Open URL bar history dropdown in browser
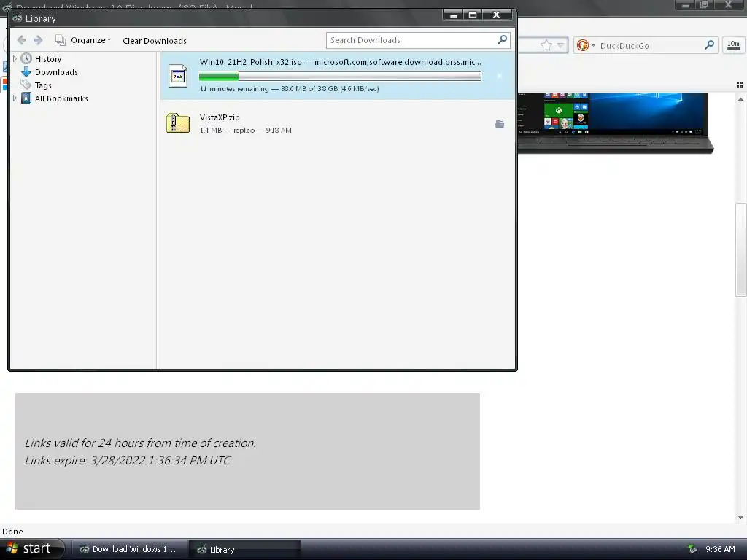The width and height of the screenshot is (747, 560). click(x=561, y=46)
